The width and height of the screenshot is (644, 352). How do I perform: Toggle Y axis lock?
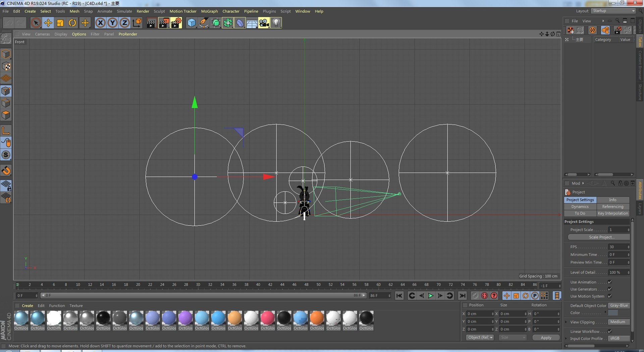tap(112, 23)
